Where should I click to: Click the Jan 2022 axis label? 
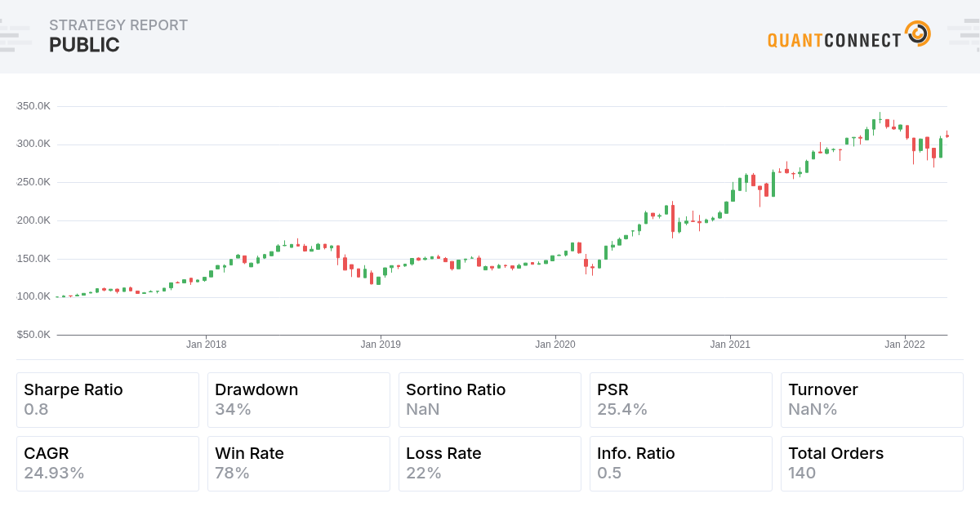(x=905, y=345)
